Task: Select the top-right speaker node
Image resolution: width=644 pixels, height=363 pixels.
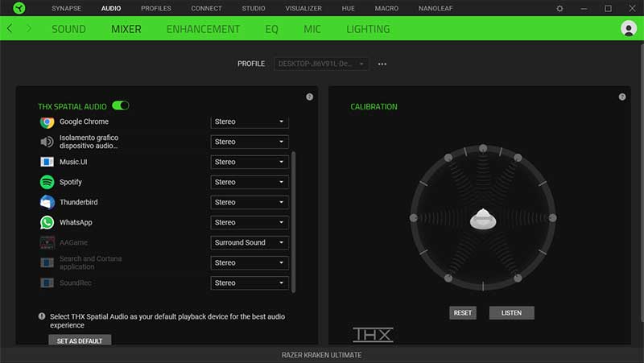Action: [518, 158]
